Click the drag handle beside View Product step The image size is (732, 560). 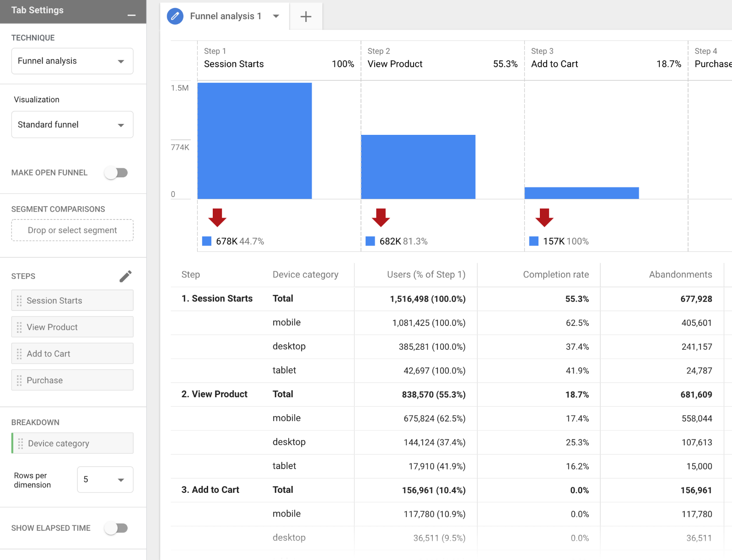tap(19, 327)
